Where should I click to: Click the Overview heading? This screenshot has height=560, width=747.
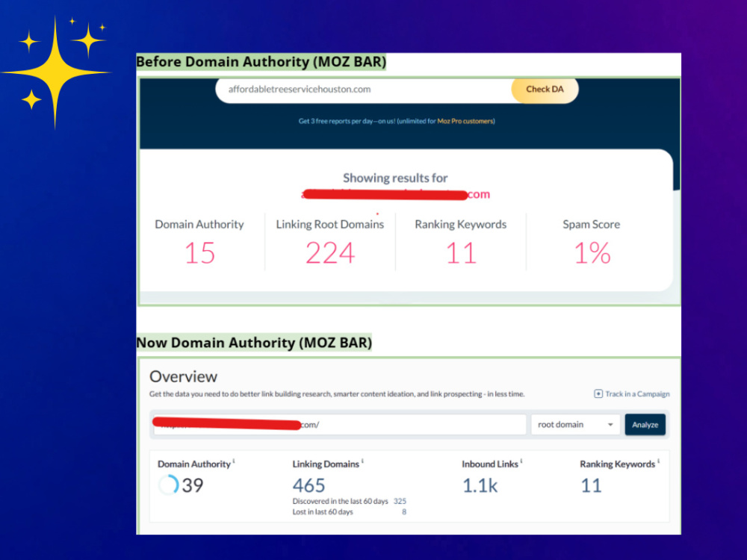[184, 376]
